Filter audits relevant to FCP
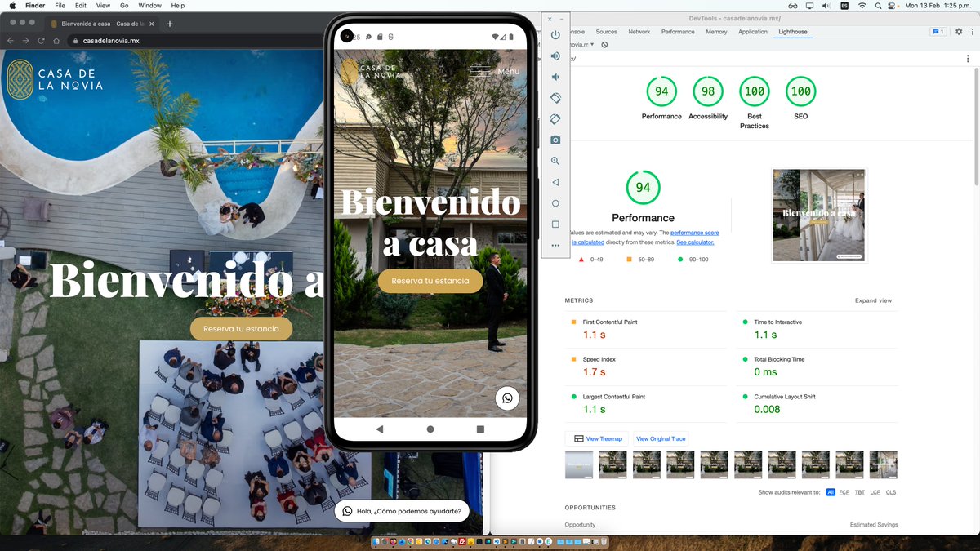 point(844,492)
